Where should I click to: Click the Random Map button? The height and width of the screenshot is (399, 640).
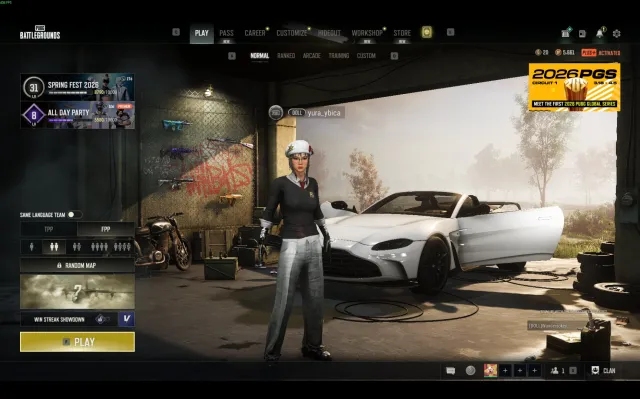tap(78, 266)
